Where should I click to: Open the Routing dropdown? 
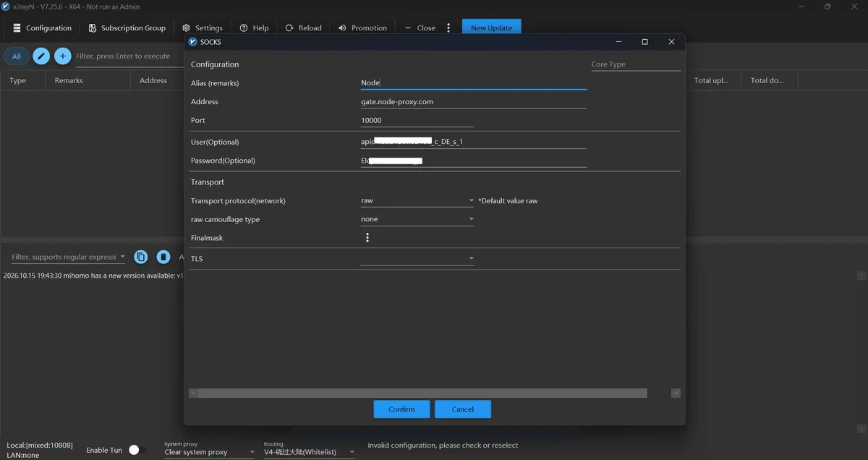coord(309,452)
